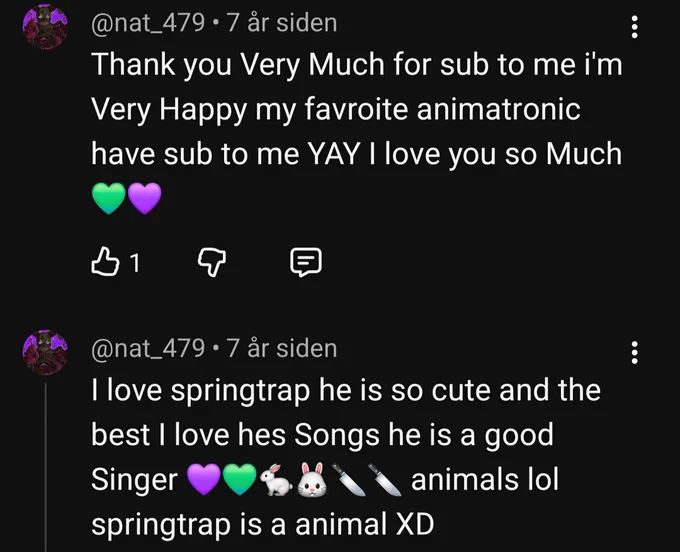The height and width of the screenshot is (552, 680).
Task: Click the purple heart emoji below "have sub"
Action: point(145,198)
